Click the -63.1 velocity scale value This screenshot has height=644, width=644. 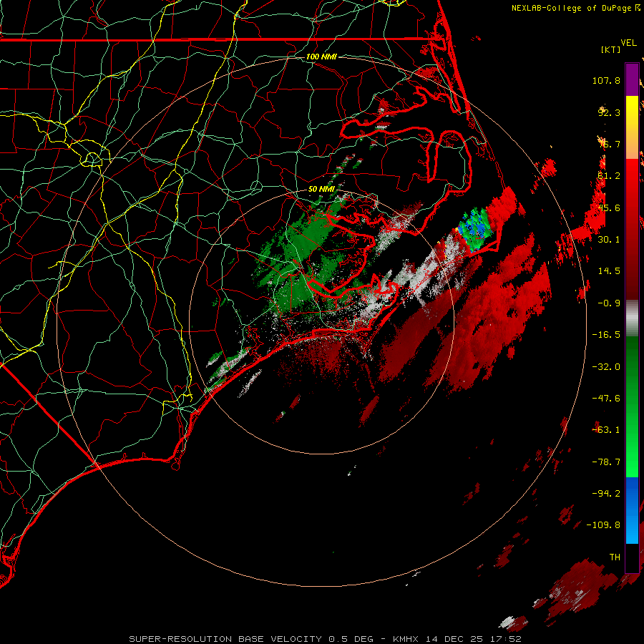click(606, 430)
